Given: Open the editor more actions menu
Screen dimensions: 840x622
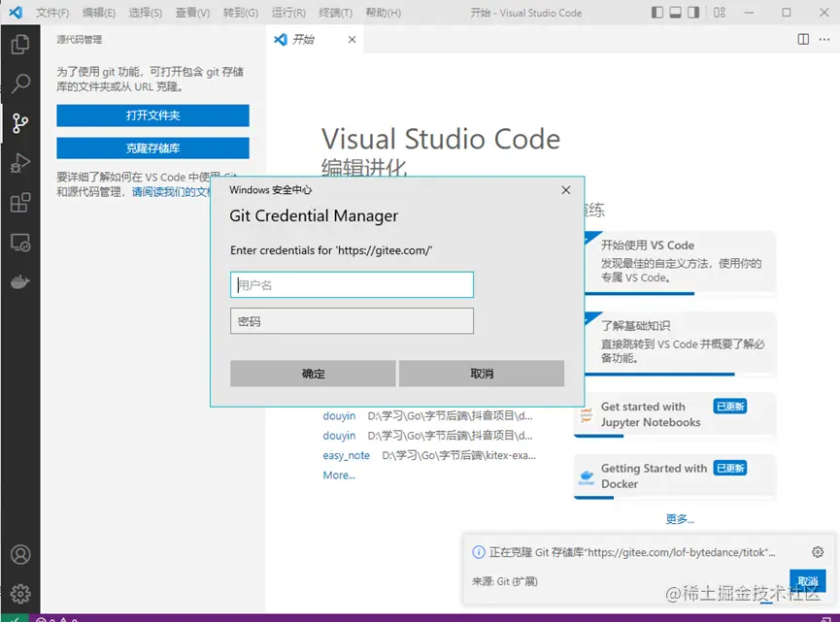Looking at the screenshot, I should (x=823, y=39).
